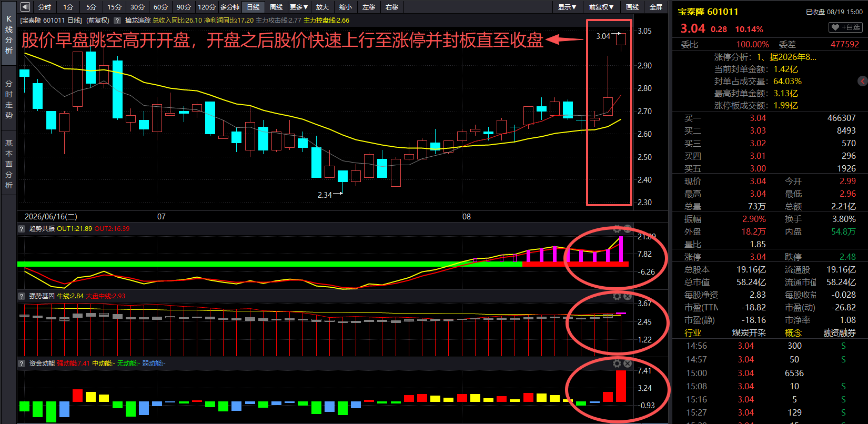Click the 14:56 trade tick row

tap(770, 346)
